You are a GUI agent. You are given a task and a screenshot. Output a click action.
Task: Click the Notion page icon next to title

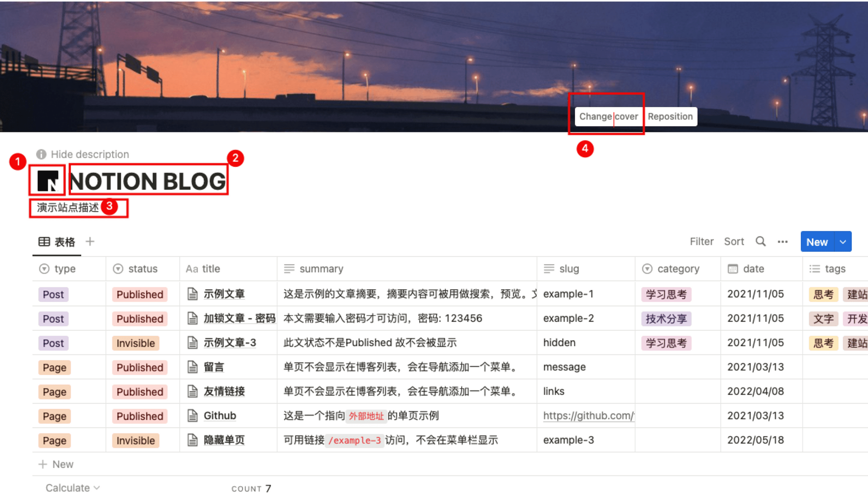(48, 180)
